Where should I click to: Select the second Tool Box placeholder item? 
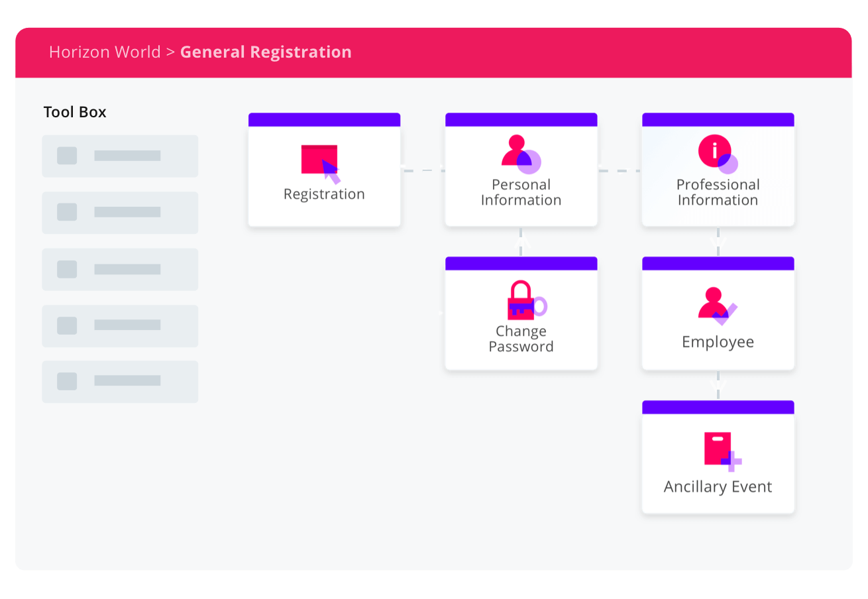(120, 213)
